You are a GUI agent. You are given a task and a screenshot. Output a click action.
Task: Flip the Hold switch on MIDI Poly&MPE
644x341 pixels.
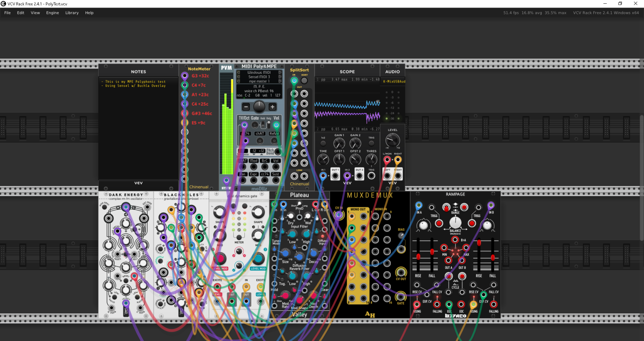click(x=263, y=124)
